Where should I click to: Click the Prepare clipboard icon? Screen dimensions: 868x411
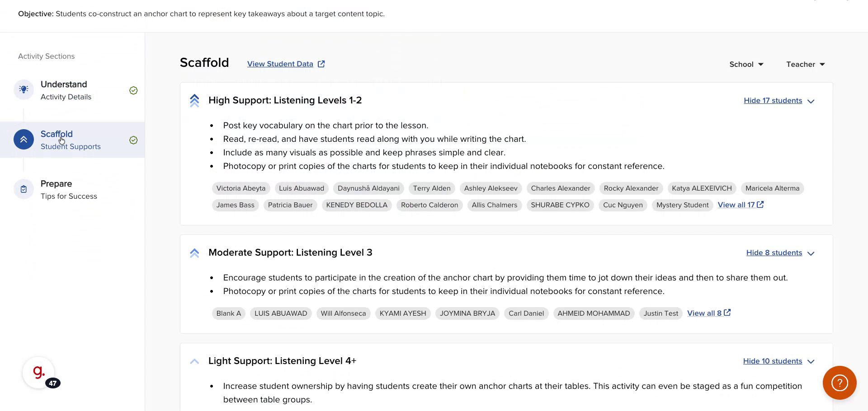pyautogui.click(x=24, y=189)
